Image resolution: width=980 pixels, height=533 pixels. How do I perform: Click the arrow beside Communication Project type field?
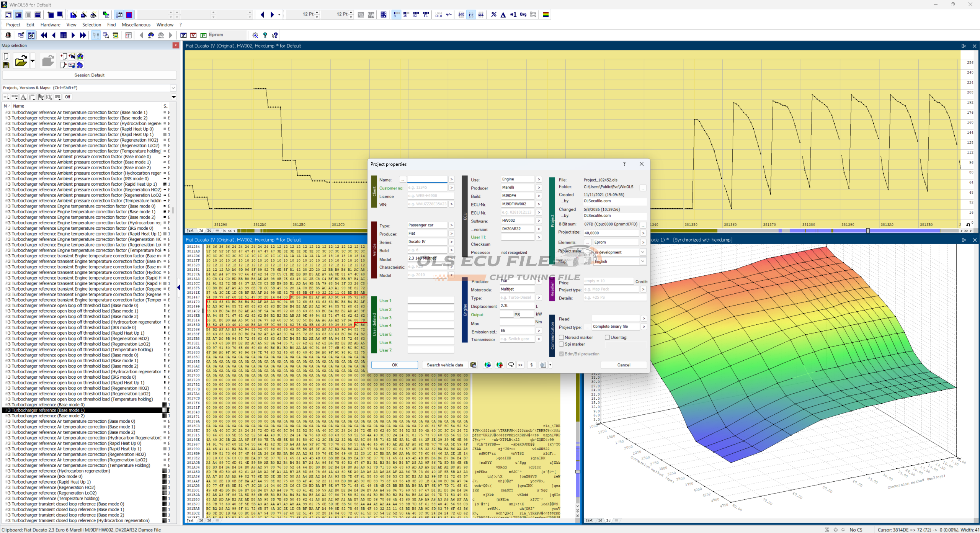[x=644, y=327]
